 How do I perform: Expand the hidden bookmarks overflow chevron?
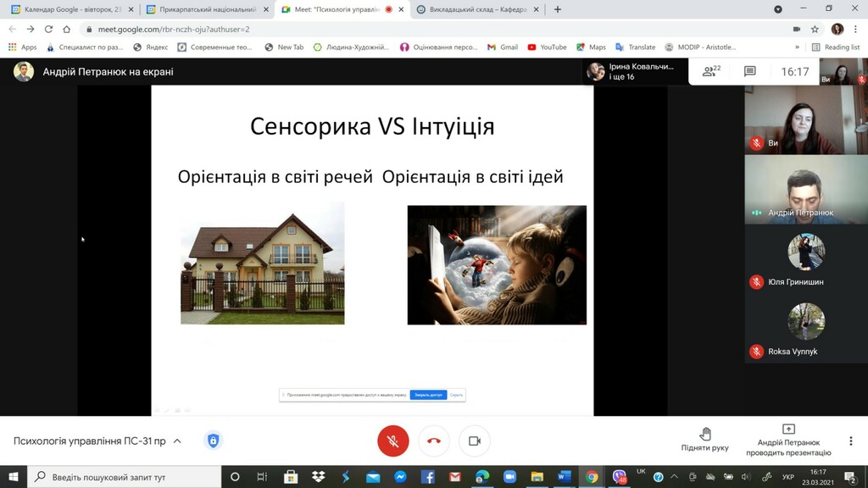click(x=797, y=47)
